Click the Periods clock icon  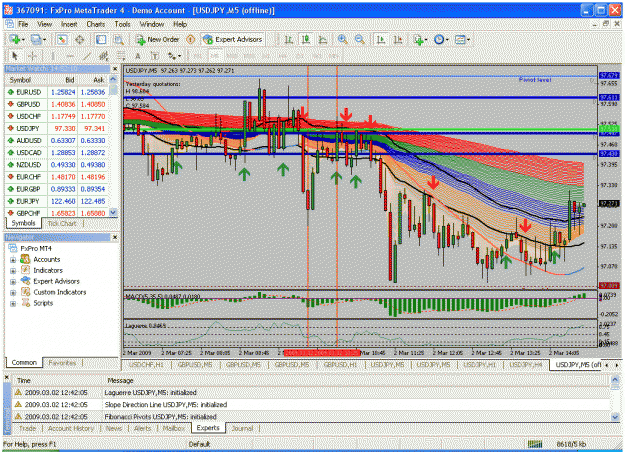(439, 39)
